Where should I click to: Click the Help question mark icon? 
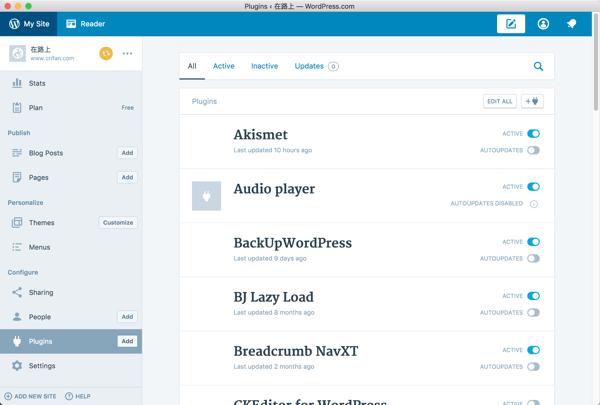coord(69,396)
